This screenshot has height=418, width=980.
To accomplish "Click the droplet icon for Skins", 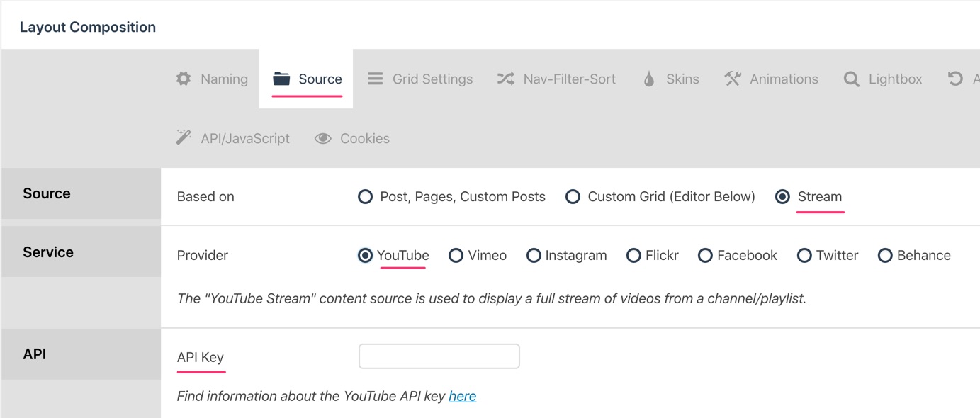I will pyautogui.click(x=649, y=79).
